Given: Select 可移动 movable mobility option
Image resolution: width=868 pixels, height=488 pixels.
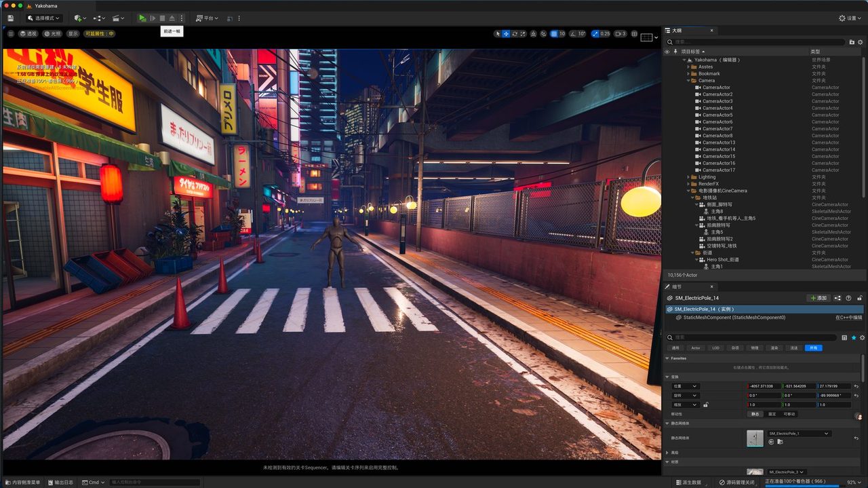Looking at the screenshot, I should coord(789,413).
